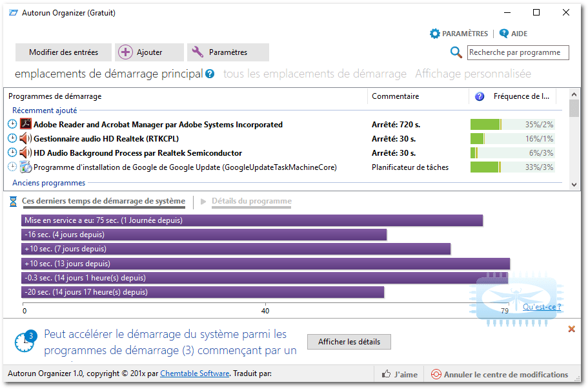Click the 6%/3% frequency bar

(x=512, y=152)
